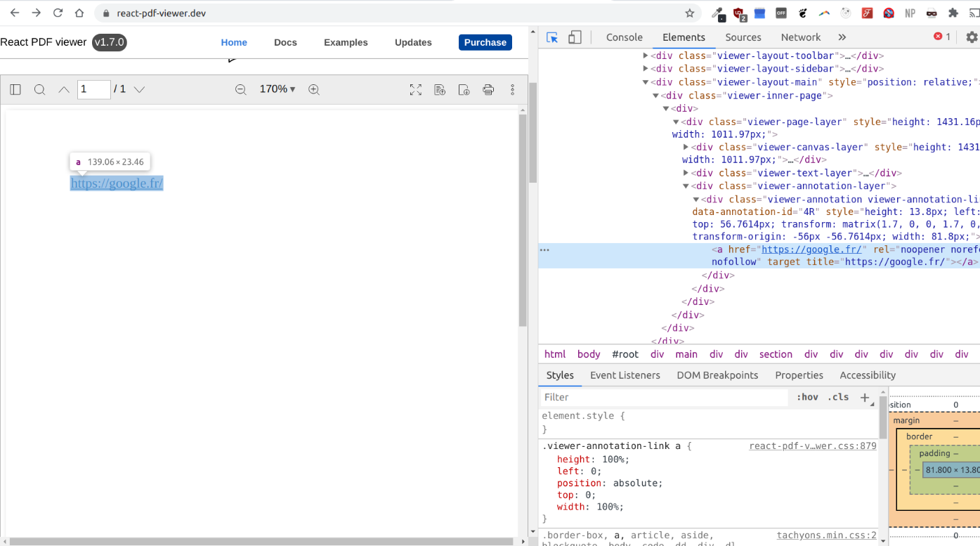Select the zoom out magnifier icon

(240, 89)
